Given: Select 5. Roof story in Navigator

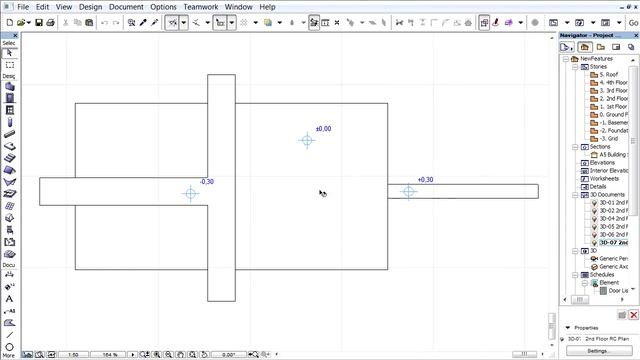Looking at the screenshot, I should pyautogui.click(x=609, y=75).
